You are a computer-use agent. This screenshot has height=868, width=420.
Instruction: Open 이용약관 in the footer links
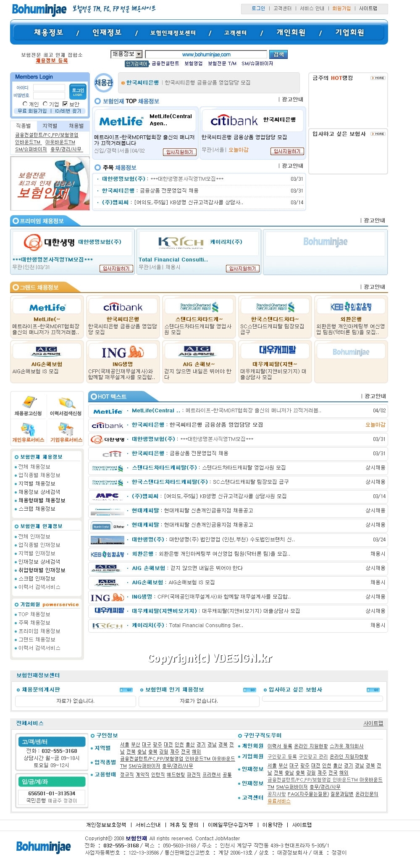(x=273, y=825)
